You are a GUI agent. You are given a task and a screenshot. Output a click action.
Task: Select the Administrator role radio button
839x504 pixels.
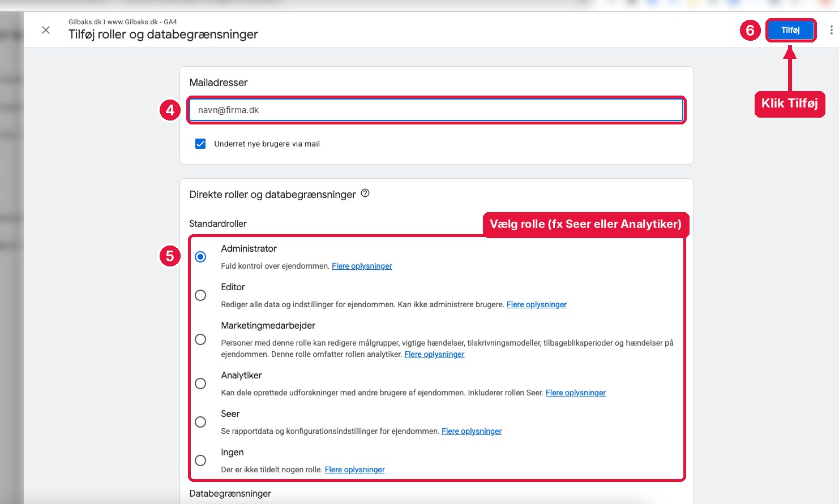200,257
